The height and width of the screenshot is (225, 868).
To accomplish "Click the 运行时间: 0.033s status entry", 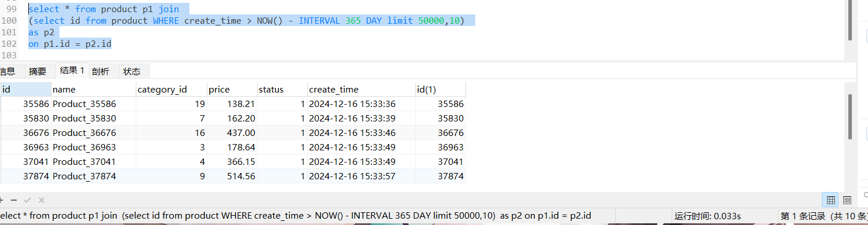I will click(x=707, y=216).
